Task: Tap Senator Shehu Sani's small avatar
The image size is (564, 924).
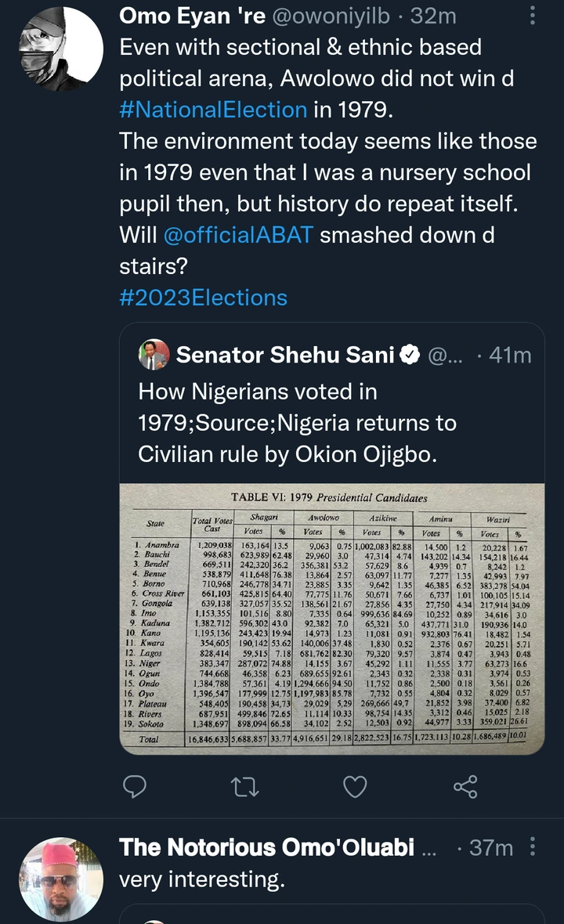Action: [x=154, y=355]
